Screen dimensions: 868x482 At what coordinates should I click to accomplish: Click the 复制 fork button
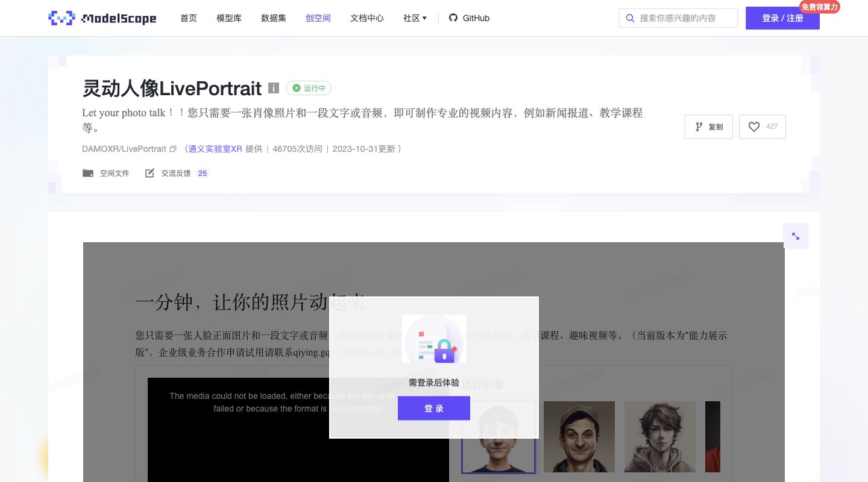709,127
